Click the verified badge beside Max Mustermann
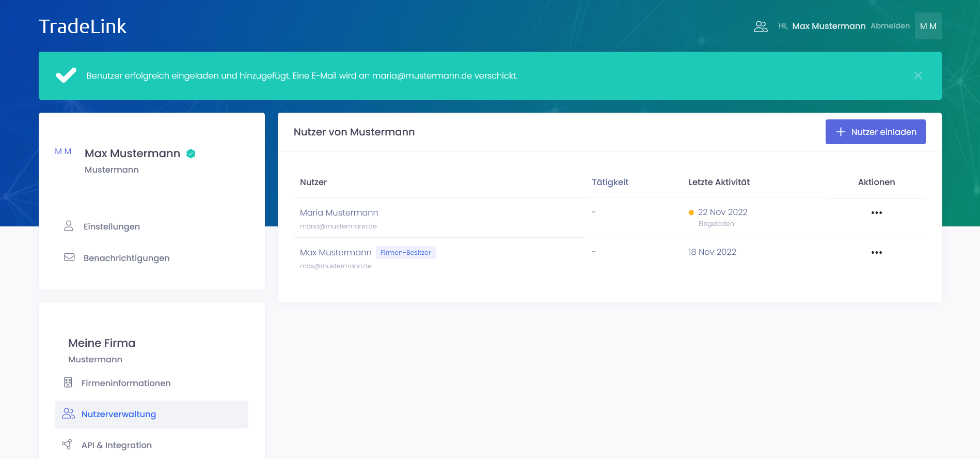The height and width of the screenshot is (459, 980). point(191,154)
